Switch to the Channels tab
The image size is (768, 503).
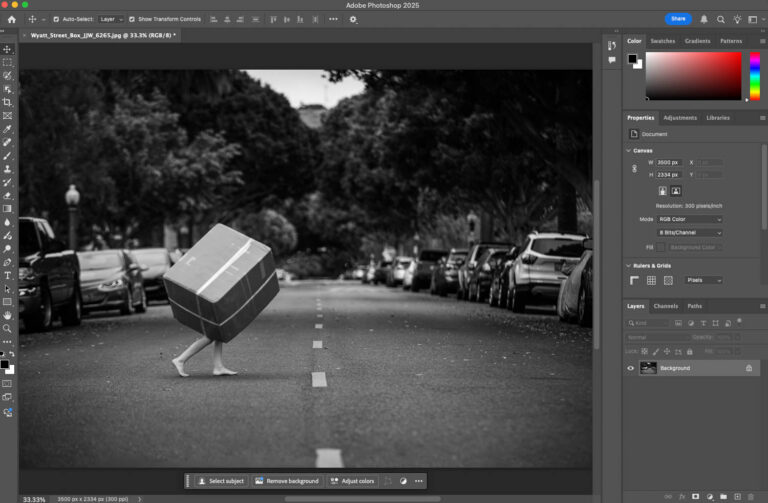click(x=666, y=306)
